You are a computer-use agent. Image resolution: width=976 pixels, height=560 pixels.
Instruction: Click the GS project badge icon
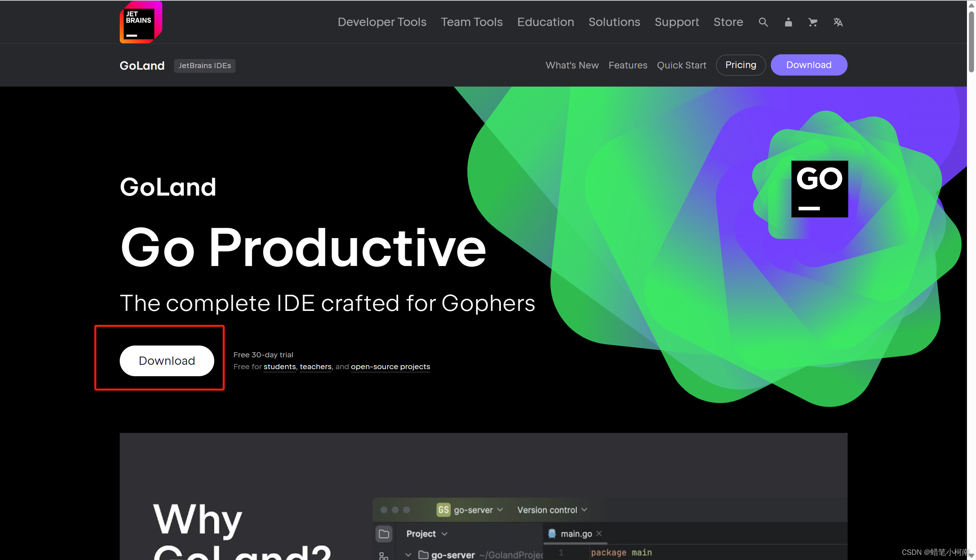click(x=443, y=510)
